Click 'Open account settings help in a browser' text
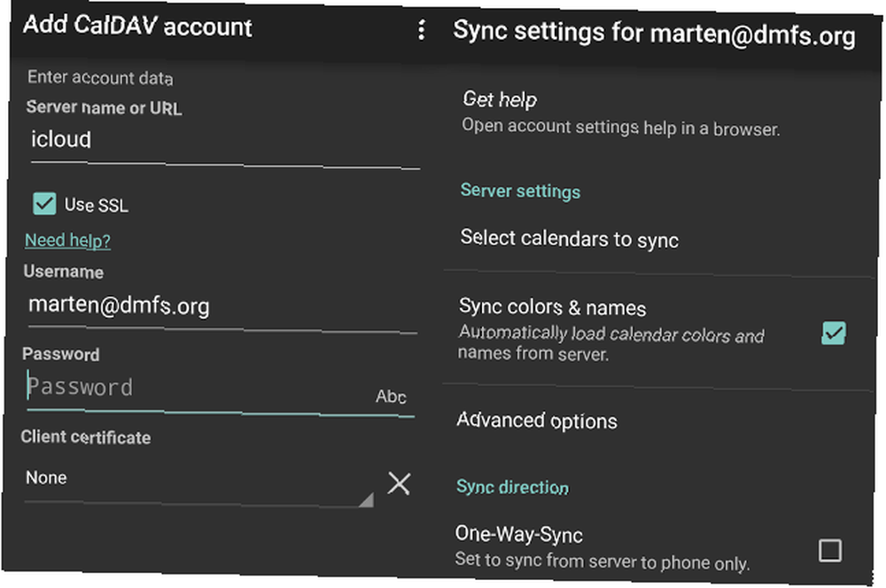 [x=621, y=128]
